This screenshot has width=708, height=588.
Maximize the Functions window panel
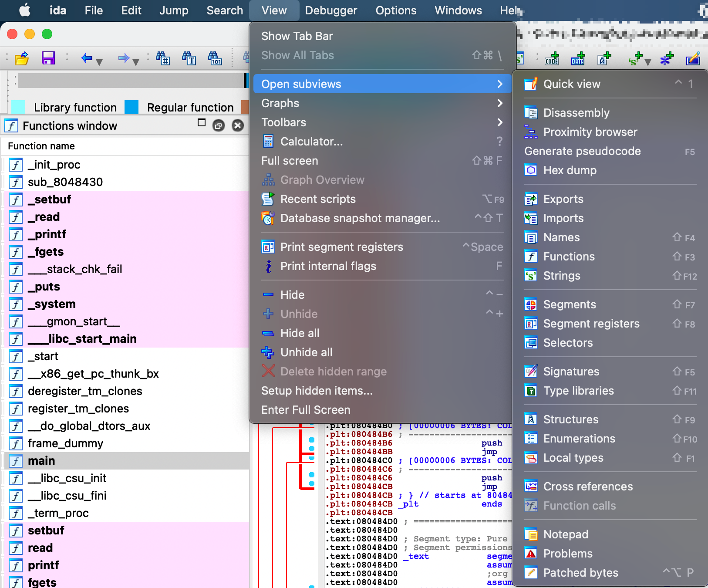(x=201, y=123)
